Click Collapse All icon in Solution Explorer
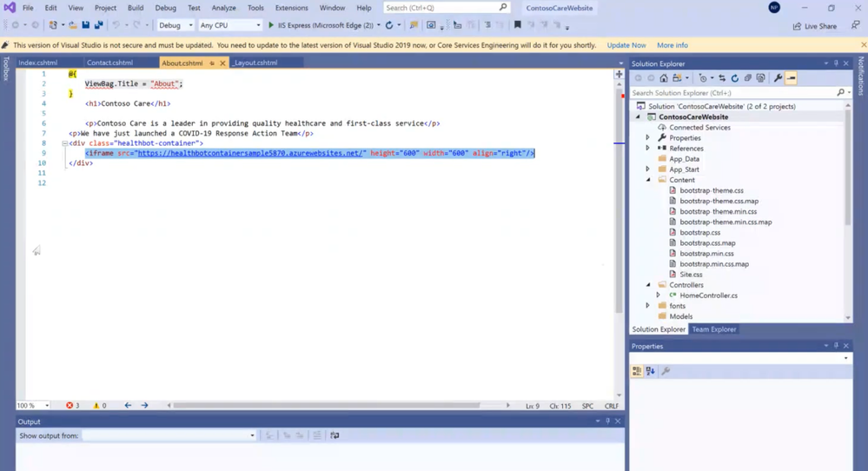 pos(748,78)
